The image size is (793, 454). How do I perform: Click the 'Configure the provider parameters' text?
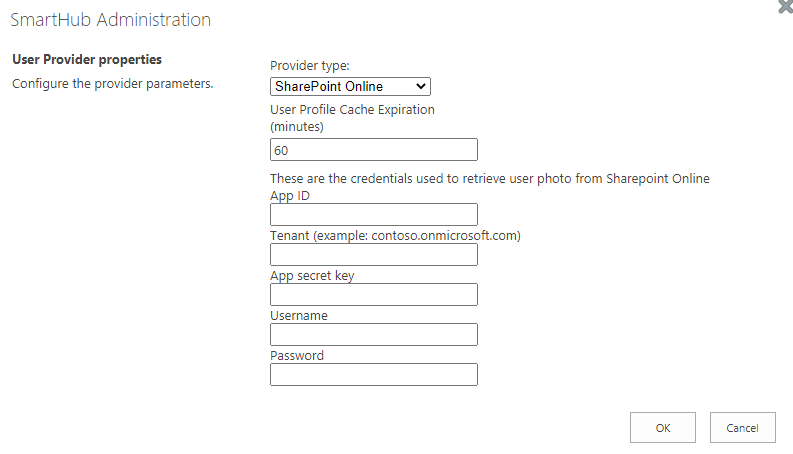pos(112,83)
